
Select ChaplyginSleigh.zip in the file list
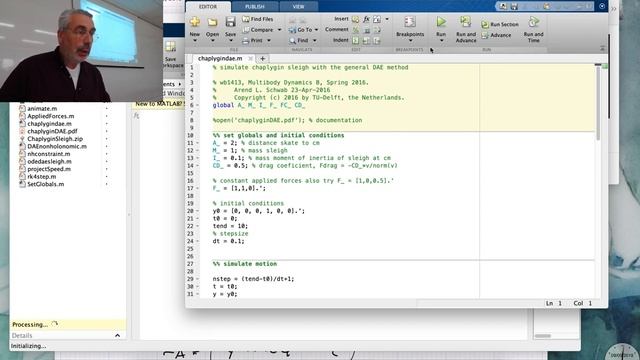(x=55, y=139)
